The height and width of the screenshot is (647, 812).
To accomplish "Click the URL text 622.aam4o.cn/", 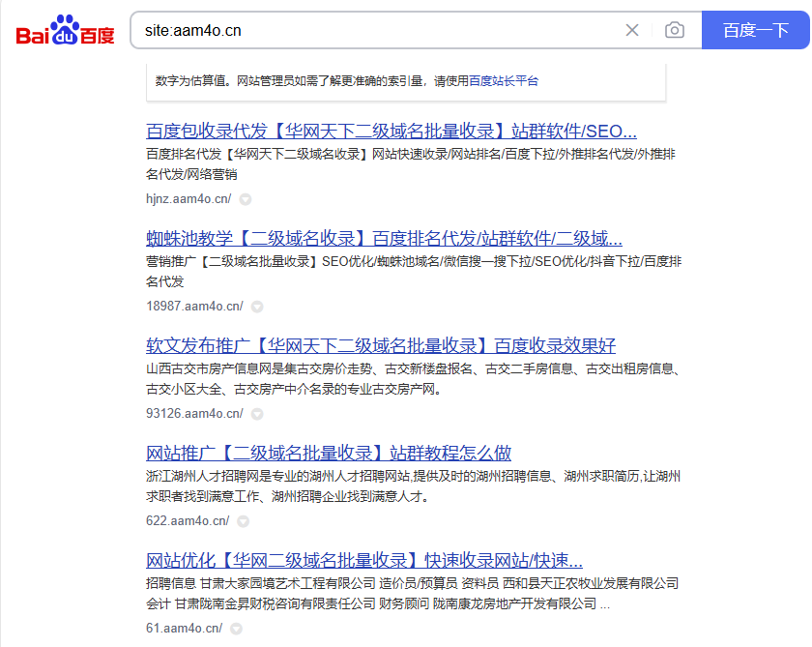I will click(x=188, y=520).
